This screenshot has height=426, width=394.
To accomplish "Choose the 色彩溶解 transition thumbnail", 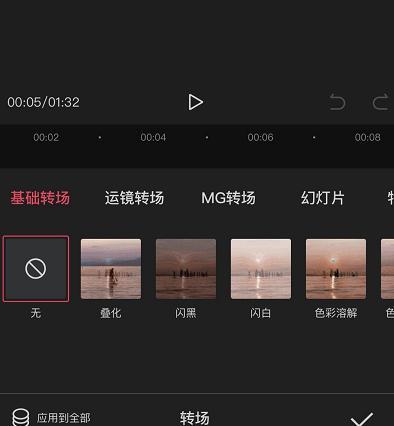I will [x=336, y=269].
